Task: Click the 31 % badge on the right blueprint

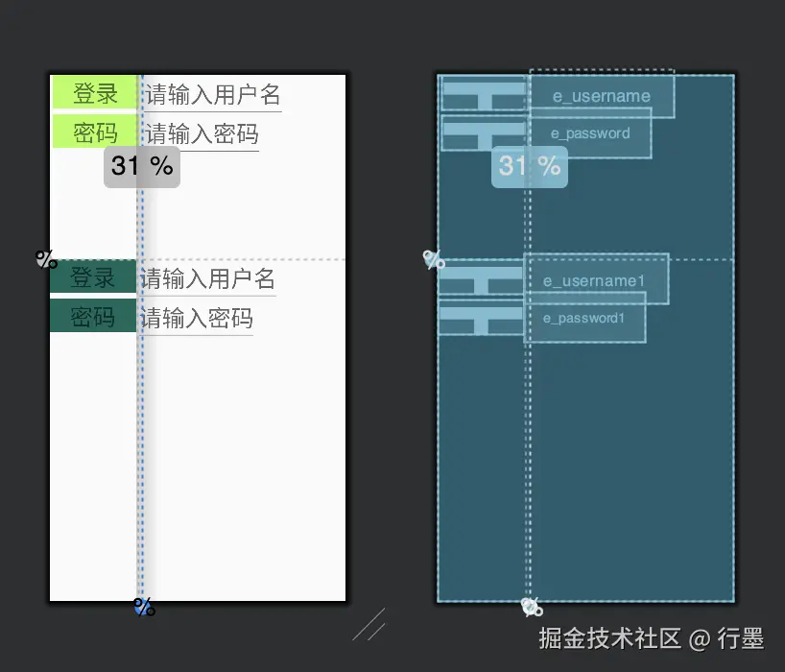Action: (529, 166)
